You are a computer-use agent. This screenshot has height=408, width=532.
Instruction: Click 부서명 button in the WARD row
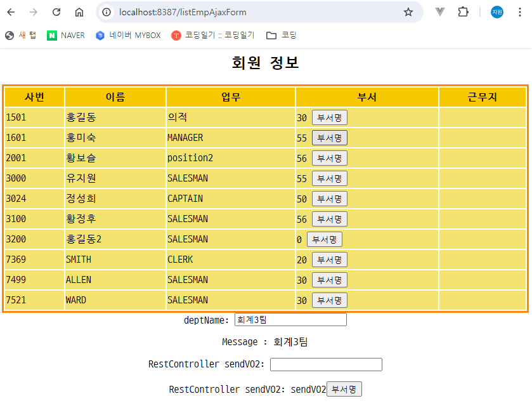point(330,300)
